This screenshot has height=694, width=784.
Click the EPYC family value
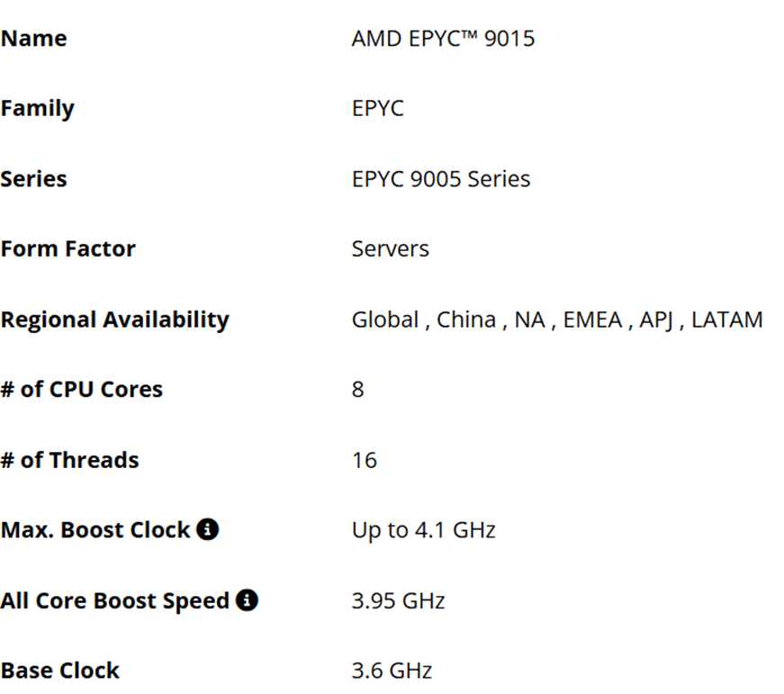[377, 109]
